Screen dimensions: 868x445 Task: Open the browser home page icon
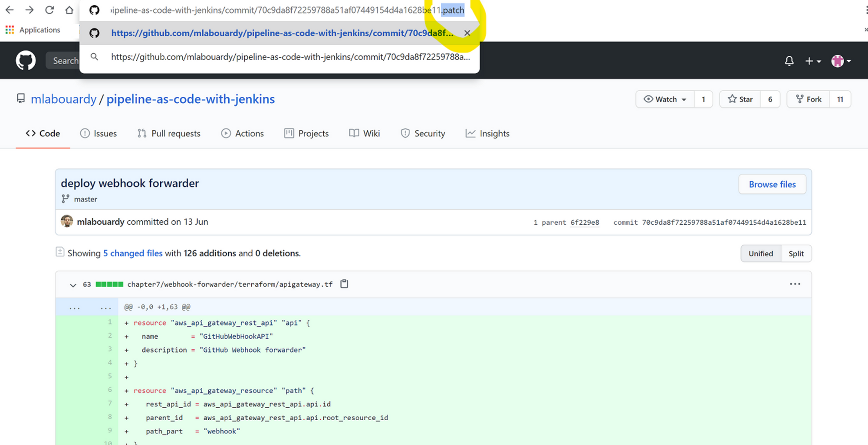[69, 10]
